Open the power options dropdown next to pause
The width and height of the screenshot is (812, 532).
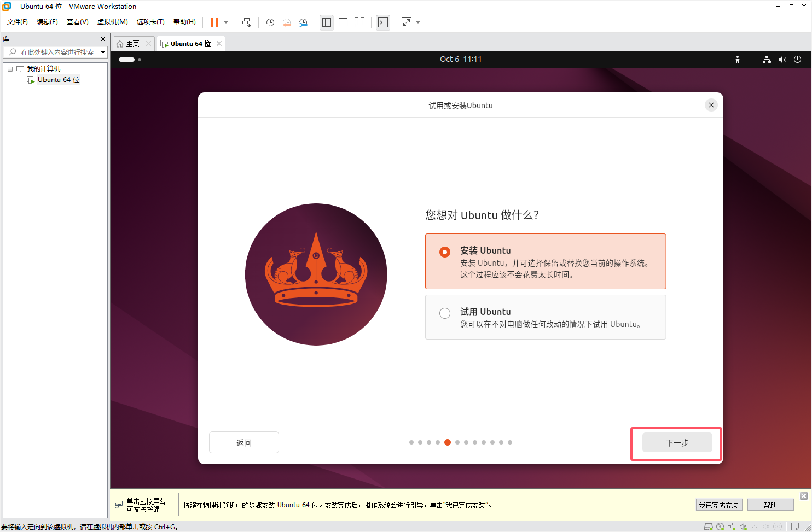[226, 22]
